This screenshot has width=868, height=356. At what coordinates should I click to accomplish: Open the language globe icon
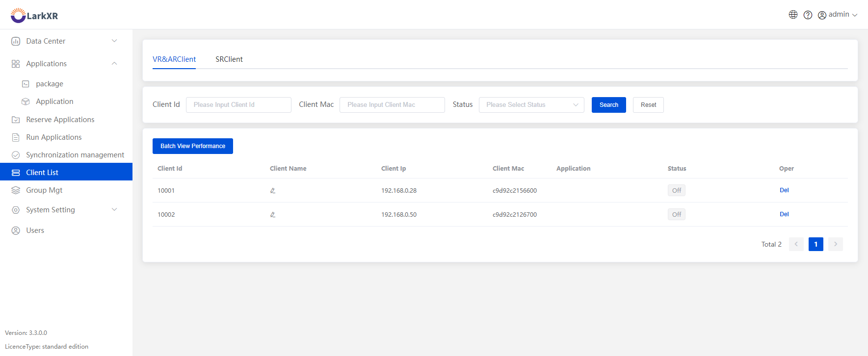click(x=793, y=15)
